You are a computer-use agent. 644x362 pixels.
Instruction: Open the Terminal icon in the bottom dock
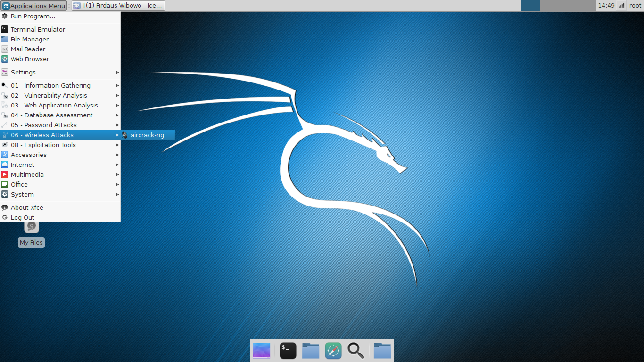pos(288,350)
